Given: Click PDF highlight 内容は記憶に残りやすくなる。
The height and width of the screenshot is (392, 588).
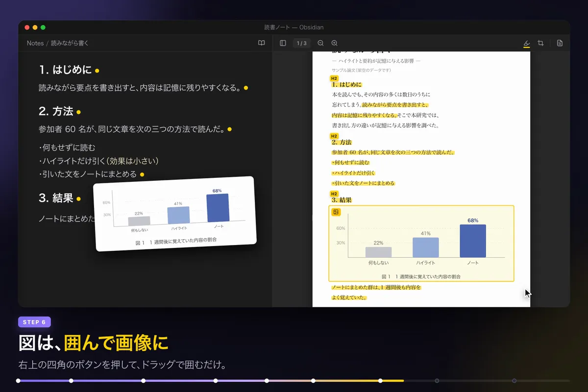Looking at the screenshot, I should 365,116.
